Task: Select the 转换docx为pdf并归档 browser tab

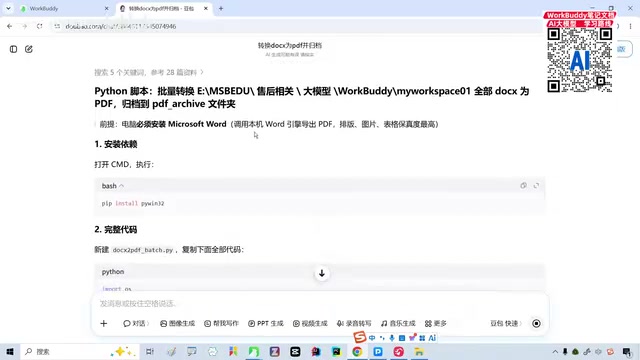Action: click(161, 9)
